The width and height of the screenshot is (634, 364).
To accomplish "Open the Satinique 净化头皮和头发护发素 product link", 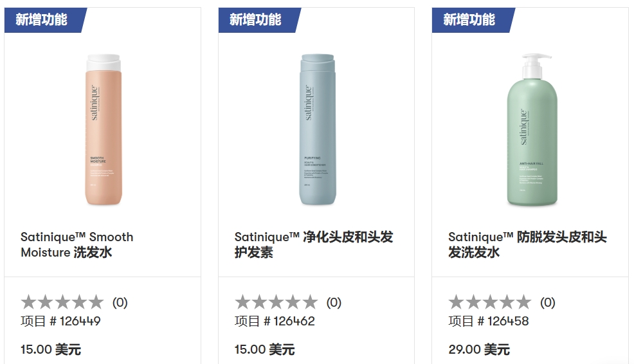I will (x=313, y=244).
